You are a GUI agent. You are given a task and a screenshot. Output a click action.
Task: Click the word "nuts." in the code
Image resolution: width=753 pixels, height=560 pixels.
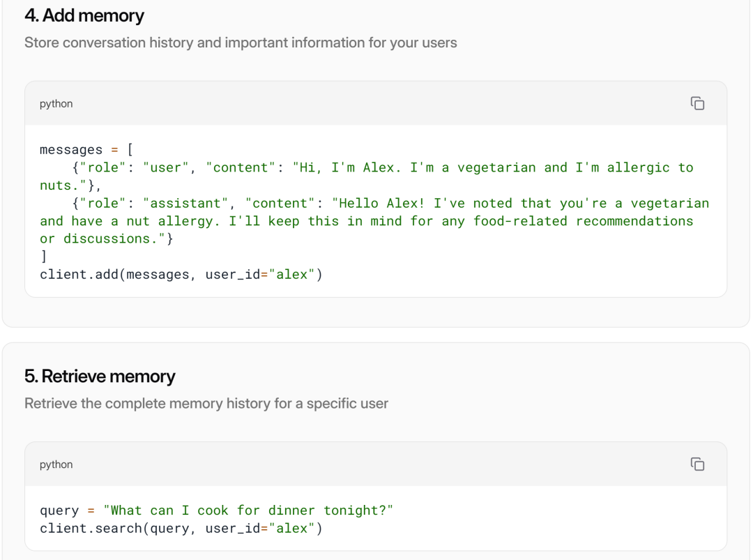pos(59,186)
